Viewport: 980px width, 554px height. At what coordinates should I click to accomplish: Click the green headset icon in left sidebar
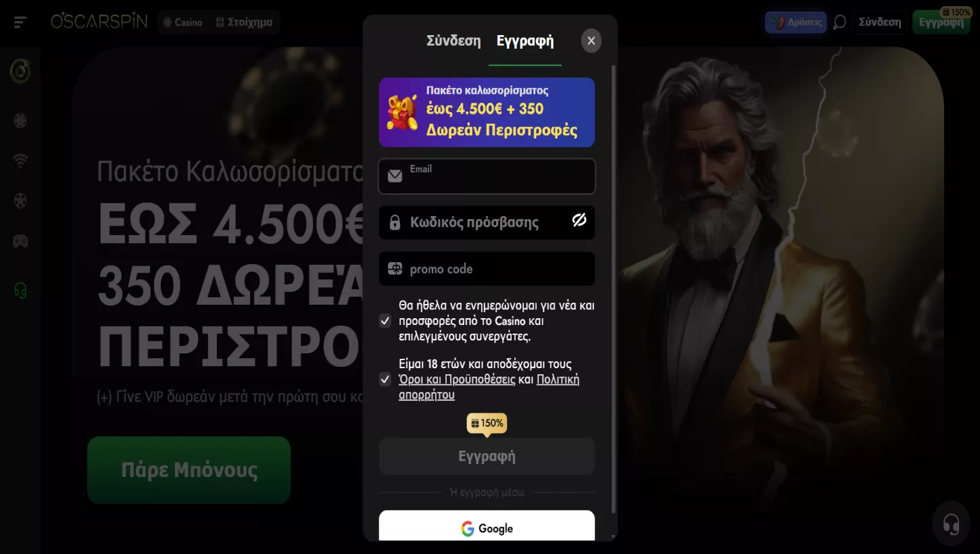pyautogui.click(x=20, y=290)
